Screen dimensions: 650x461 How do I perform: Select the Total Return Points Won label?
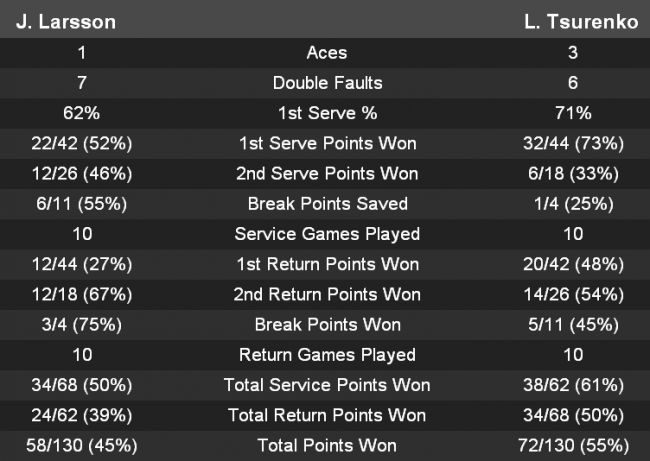pyautogui.click(x=327, y=415)
